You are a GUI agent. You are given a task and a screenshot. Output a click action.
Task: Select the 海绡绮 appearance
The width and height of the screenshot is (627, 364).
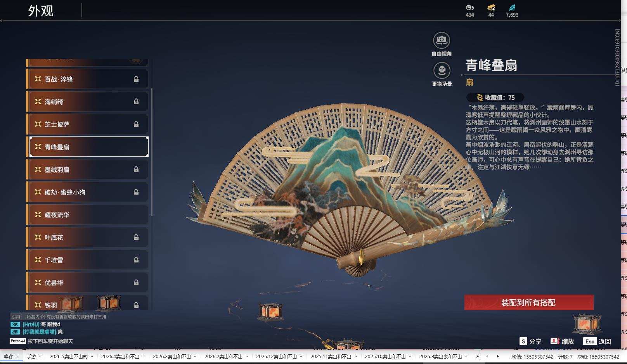pyautogui.click(x=88, y=102)
